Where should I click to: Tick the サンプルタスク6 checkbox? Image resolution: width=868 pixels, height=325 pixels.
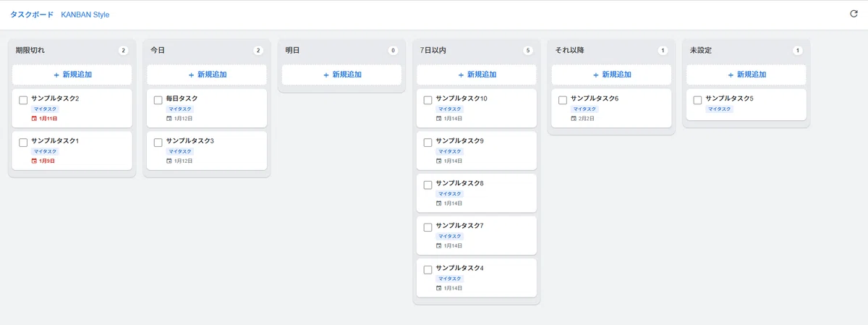coord(563,100)
